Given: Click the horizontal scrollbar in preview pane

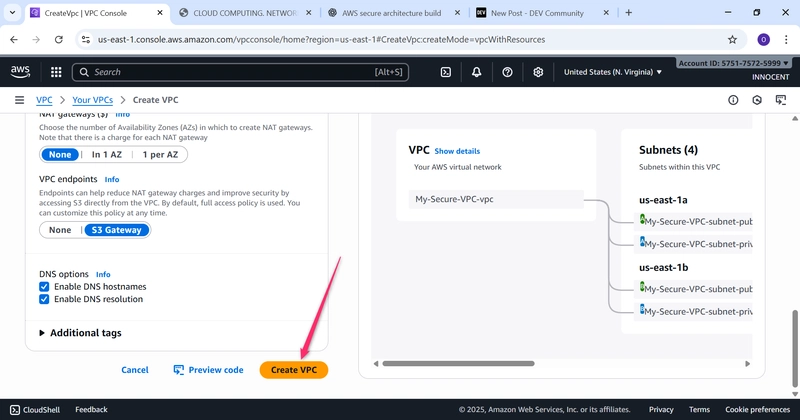Looking at the screenshot, I should click(x=458, y=363).
